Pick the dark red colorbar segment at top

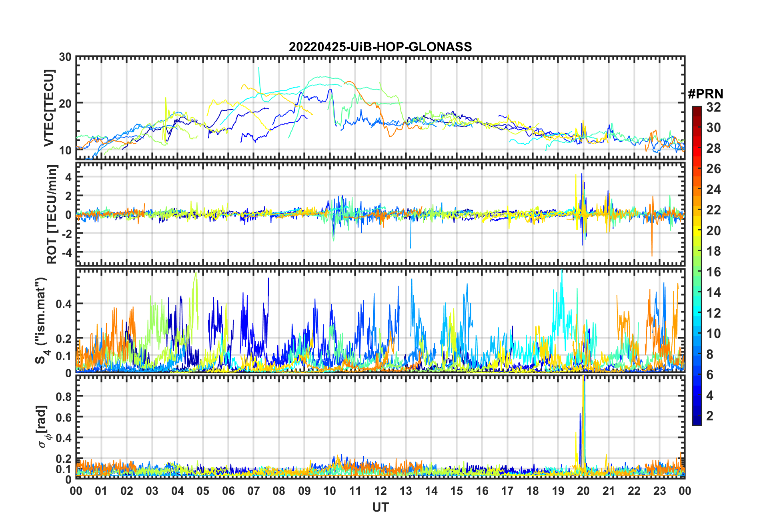(x=697, y=110)
